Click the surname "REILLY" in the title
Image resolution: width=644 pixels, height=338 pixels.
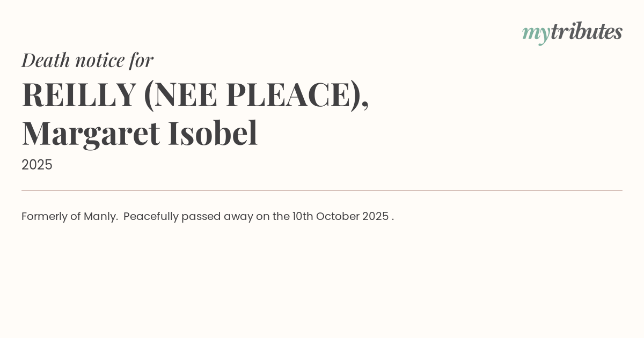coord(79,94)
